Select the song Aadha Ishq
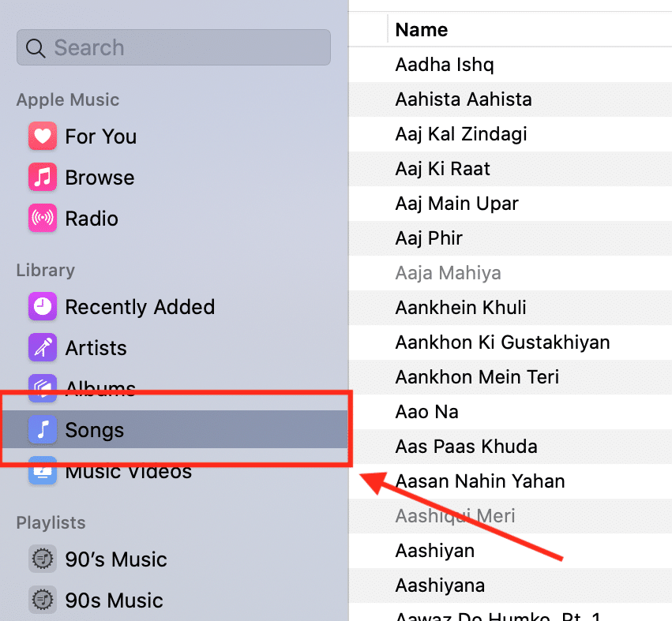 [445, 65]
